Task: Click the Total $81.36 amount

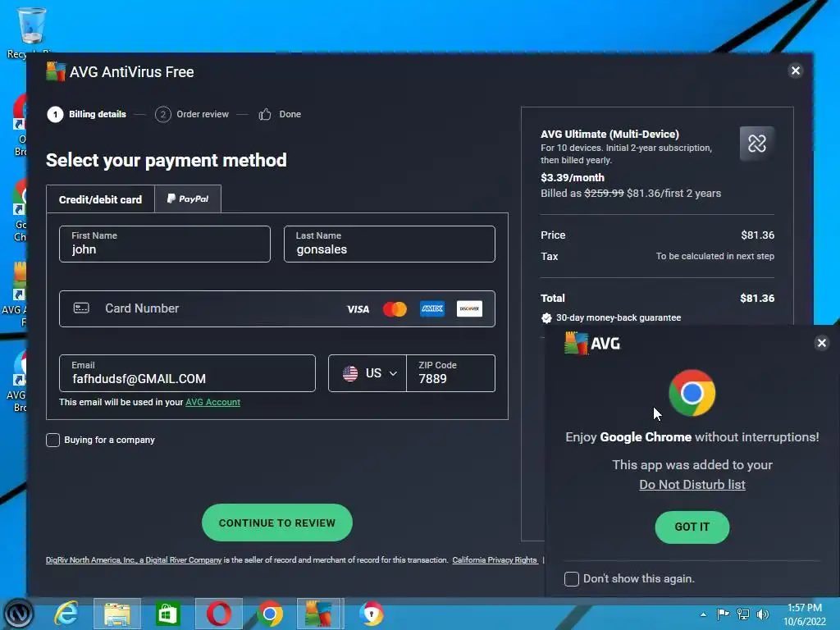Action: point(757,299)
